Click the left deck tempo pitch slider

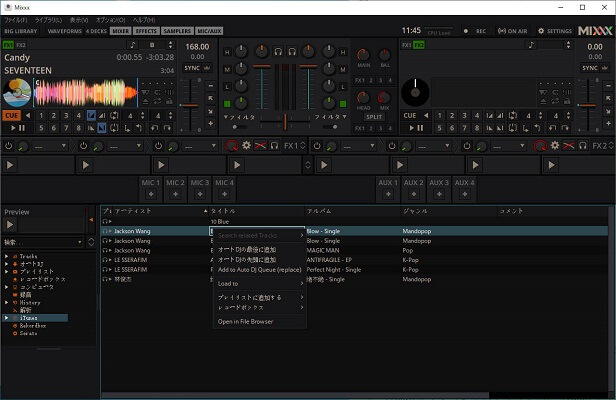pyautogui.click(x=191, y=105)
